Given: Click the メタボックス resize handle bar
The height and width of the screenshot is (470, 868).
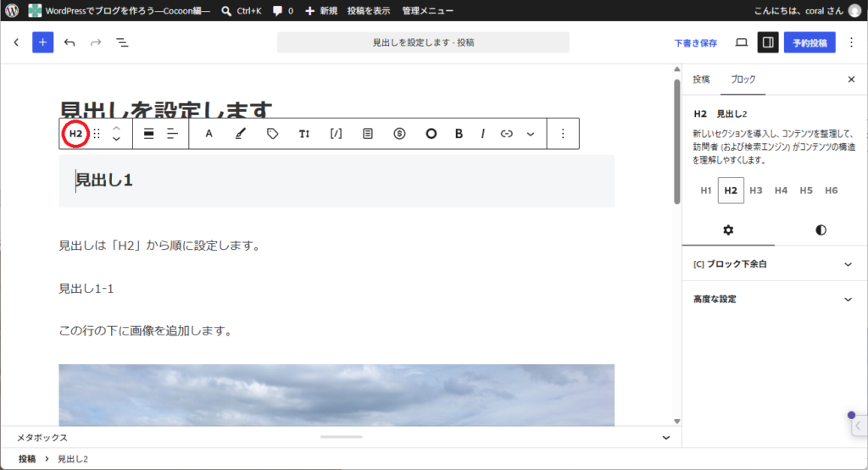Looking at the screenshot, I should click(x=341, y=437).
